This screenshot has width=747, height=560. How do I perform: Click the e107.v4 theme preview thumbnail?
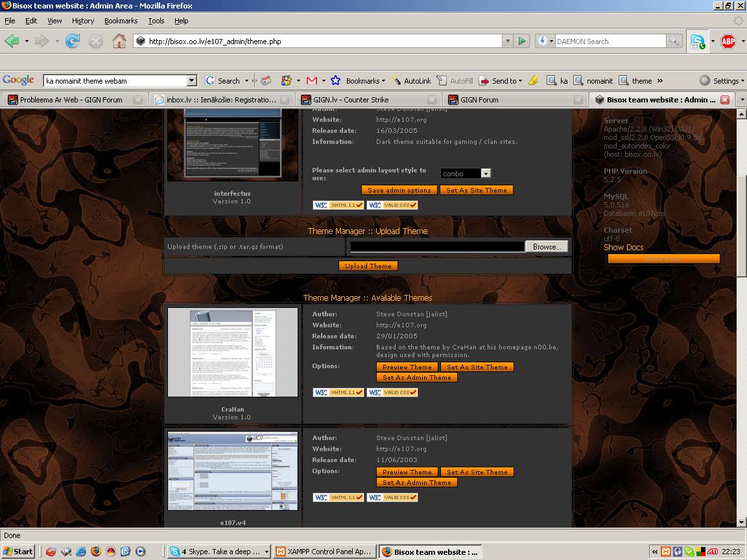[233, 471]
